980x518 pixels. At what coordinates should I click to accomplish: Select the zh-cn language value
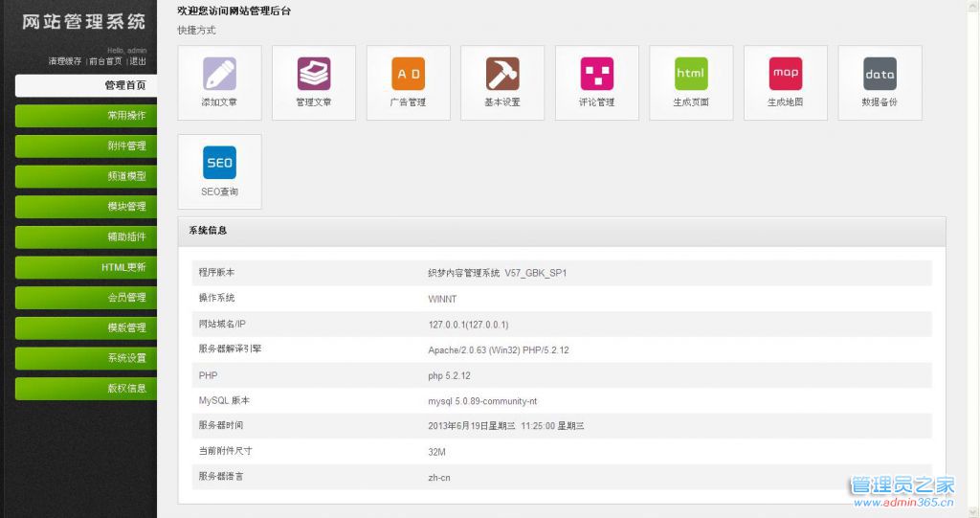click(x=439, y=478)
